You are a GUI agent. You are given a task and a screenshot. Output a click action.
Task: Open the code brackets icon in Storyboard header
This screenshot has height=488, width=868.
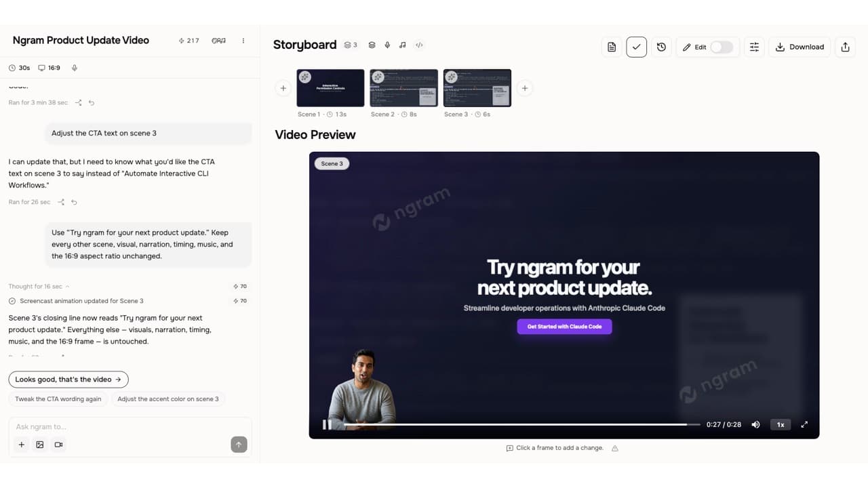[x=419, y=45]
